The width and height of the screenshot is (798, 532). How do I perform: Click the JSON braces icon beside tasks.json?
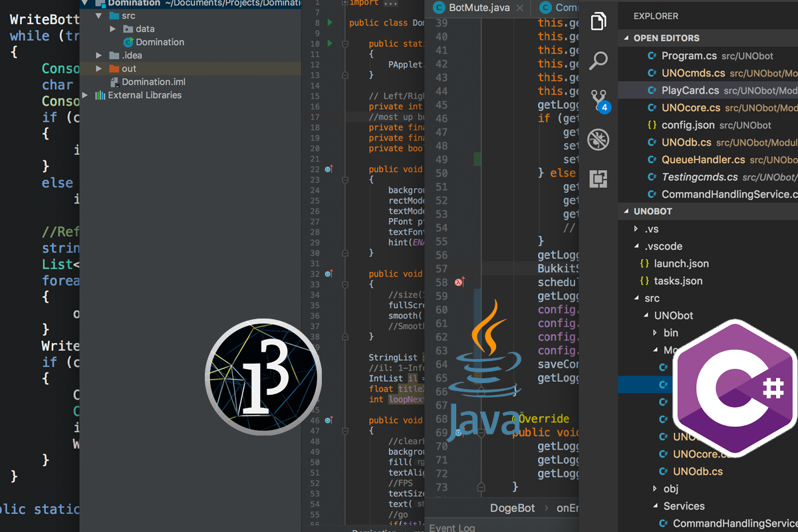(644, 281)
